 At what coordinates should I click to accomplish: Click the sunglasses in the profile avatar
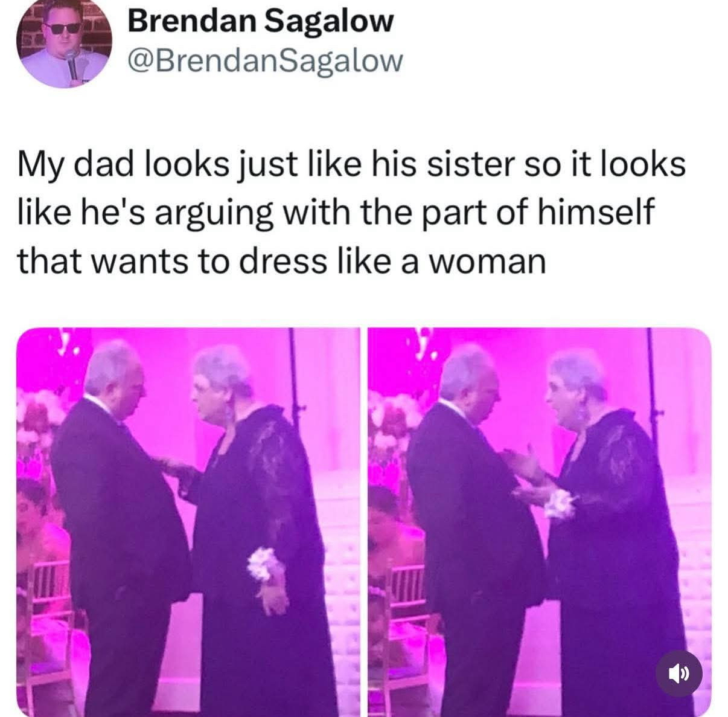click(x=63, y=27)
